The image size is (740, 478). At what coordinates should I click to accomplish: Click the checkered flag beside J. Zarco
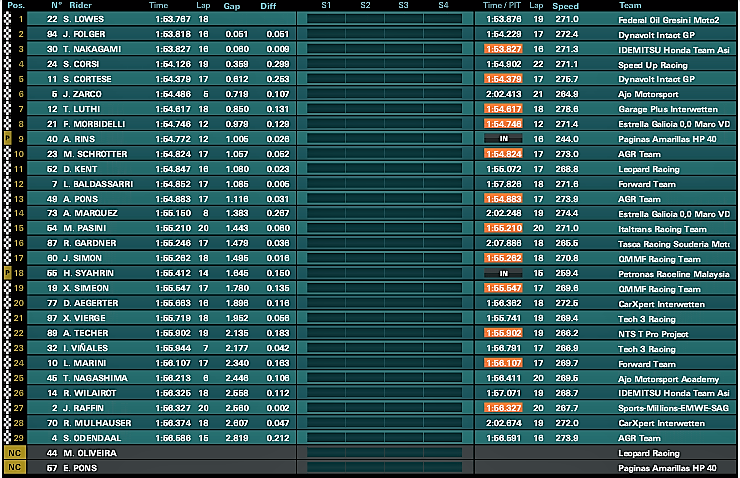(x=8, y=94)
